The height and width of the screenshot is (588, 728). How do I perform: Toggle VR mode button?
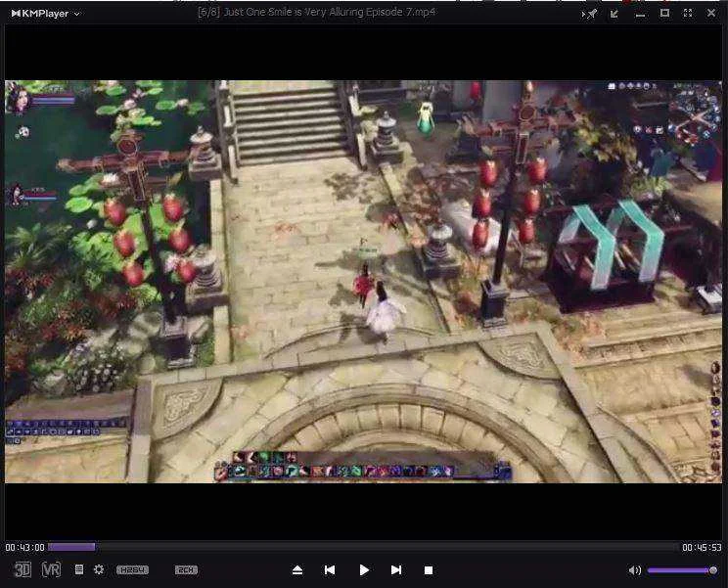(x=51, y=569)
